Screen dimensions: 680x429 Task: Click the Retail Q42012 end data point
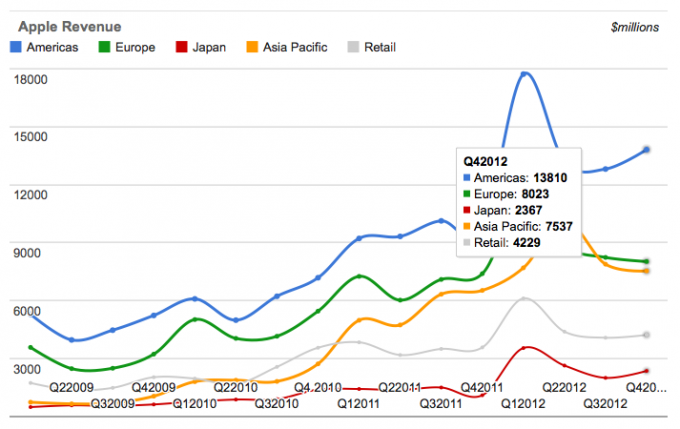coord(647,335)
